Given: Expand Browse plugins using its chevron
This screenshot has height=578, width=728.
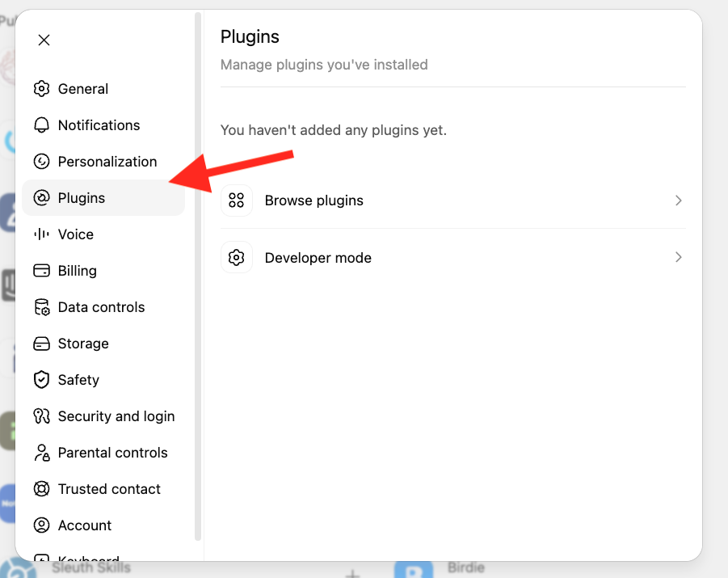Looking at the screenshot, I should (x=679, y=200).
